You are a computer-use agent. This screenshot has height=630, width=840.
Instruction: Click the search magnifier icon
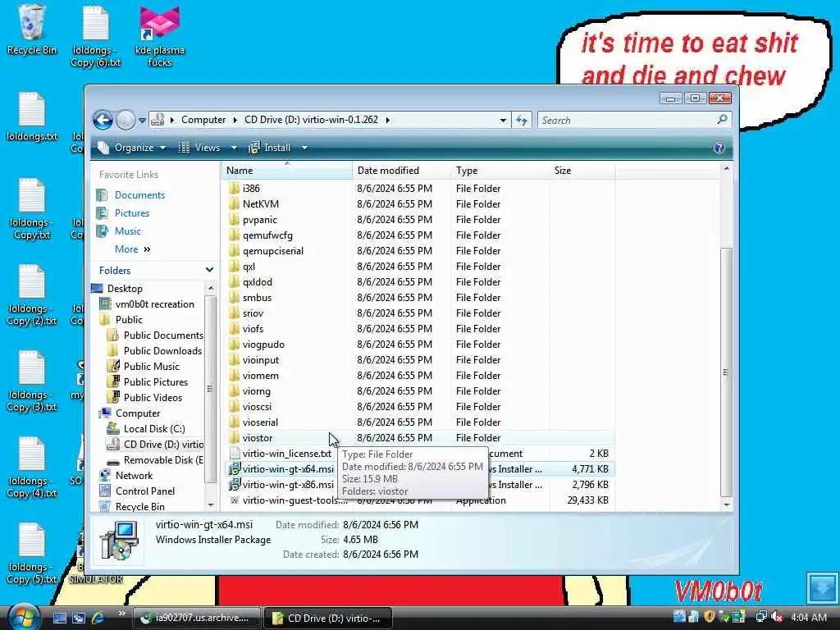[x=722, y=120]
